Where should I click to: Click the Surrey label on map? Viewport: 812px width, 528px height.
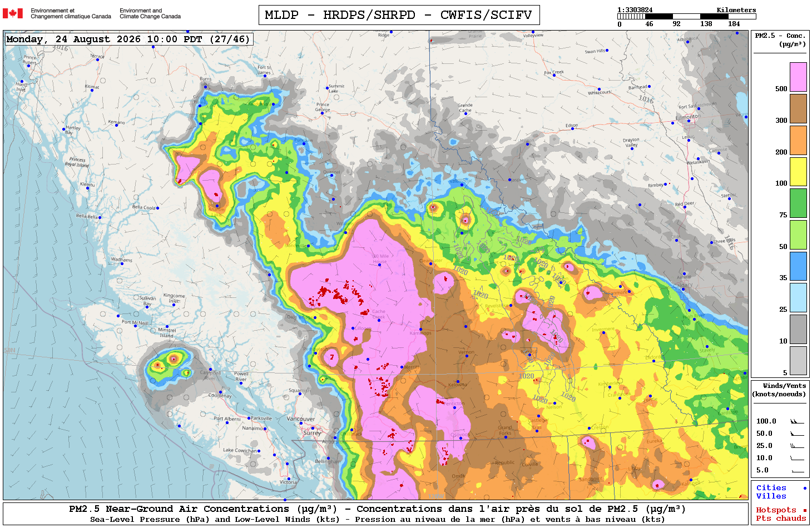313,432
